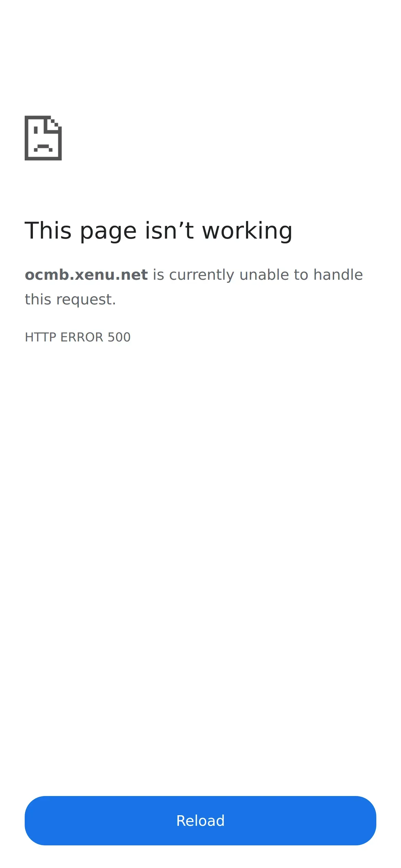
Task: Click the folded corner of the page icon
Action: 54,123
